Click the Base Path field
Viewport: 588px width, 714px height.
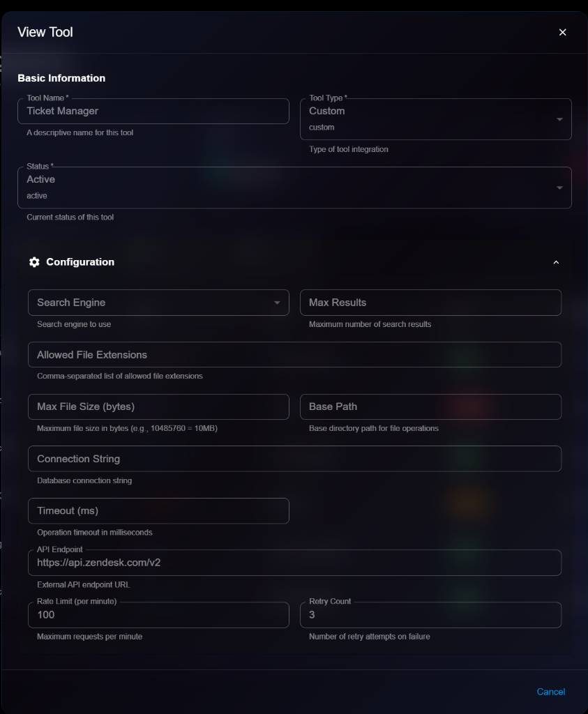430,407
